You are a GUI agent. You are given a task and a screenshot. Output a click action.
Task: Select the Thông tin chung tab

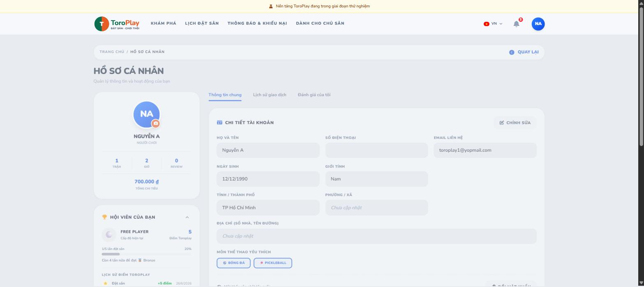coord(225,95)
